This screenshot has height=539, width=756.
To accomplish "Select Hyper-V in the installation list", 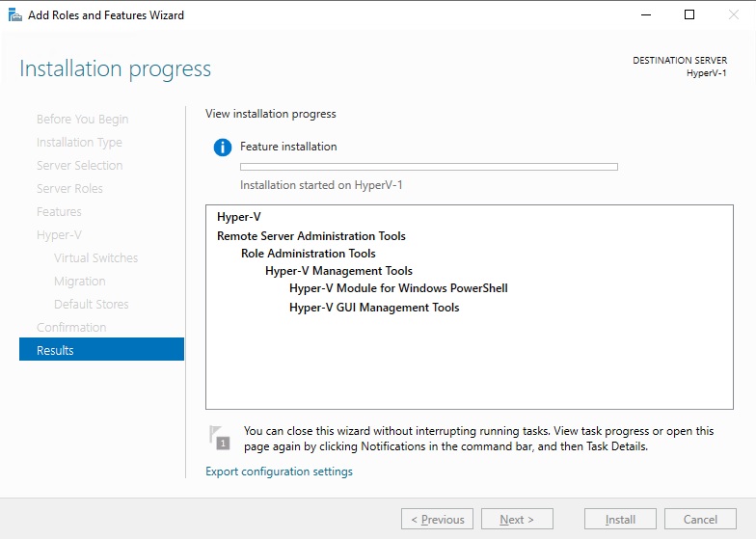I will (x=239, y=217).
